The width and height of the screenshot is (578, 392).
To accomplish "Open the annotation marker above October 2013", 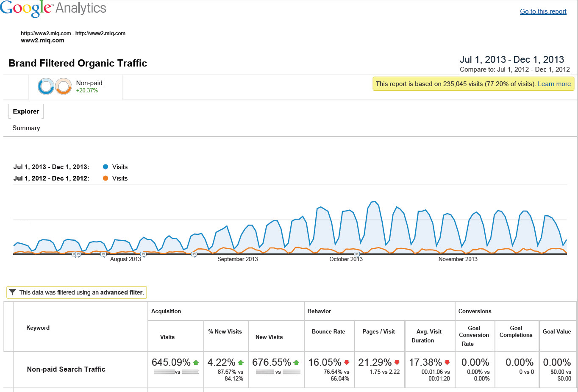I will [x=357, y=254].
